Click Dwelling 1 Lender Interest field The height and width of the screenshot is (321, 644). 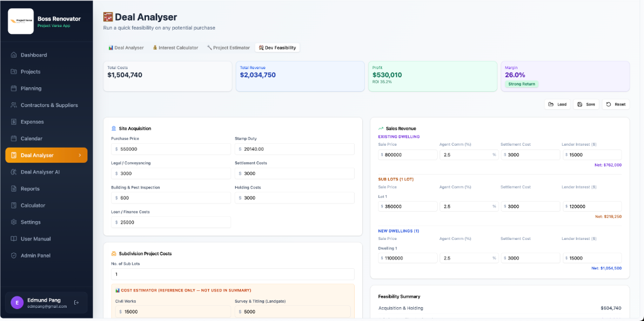pyautogui.click(x=592, y=258)
